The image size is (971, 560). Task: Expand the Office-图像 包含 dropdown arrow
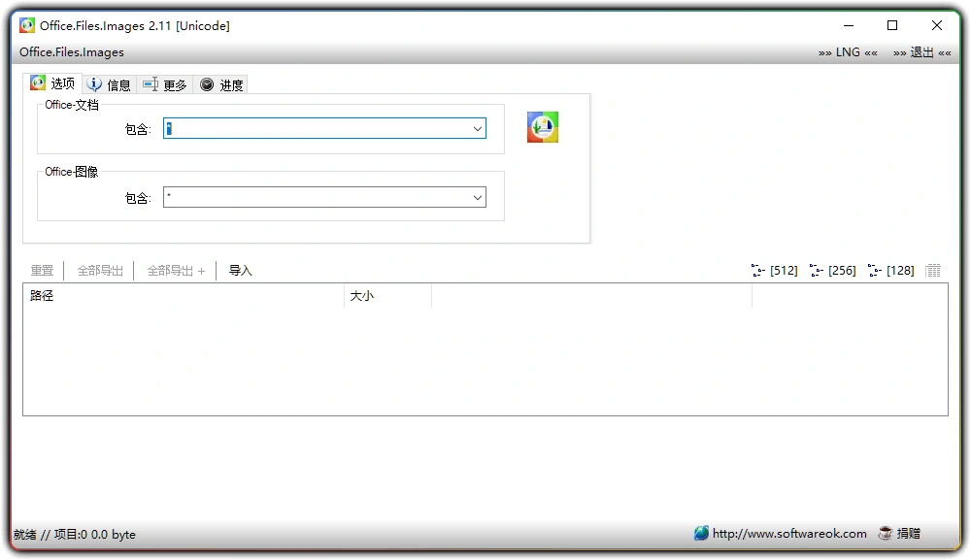(x=478, y=197)
